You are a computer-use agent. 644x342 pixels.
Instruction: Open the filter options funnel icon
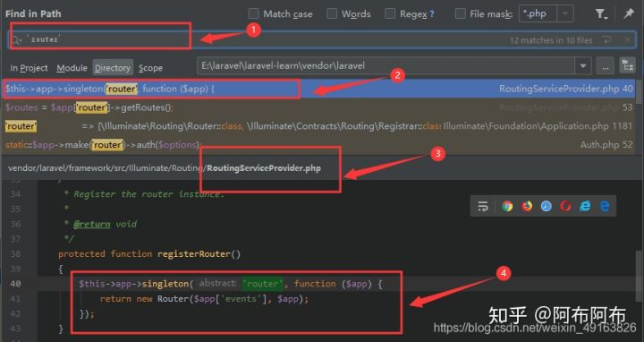point(601,14)
